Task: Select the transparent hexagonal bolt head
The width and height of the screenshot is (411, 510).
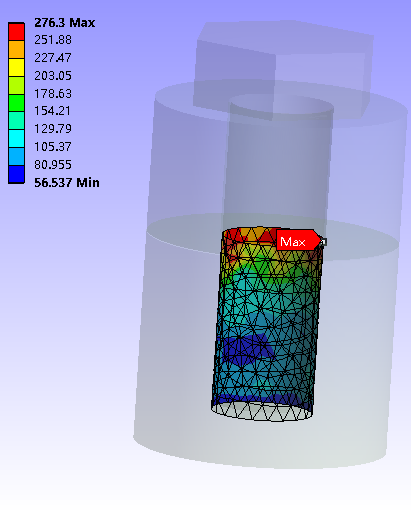Action: pyautogui.click(x=283, y=70)
